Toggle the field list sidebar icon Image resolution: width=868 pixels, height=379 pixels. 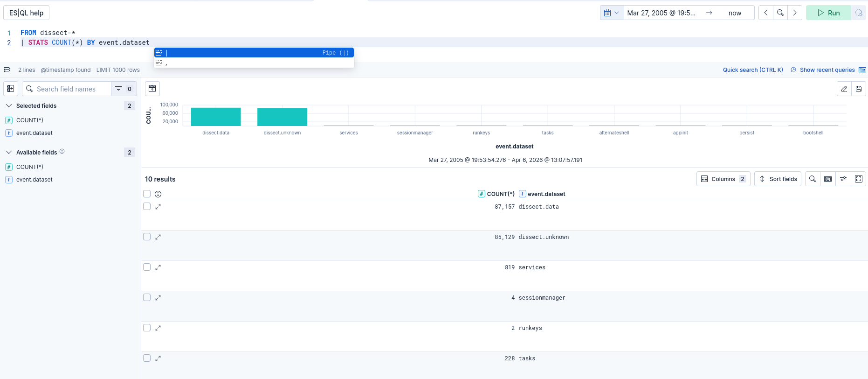click(x=11, y=89)
